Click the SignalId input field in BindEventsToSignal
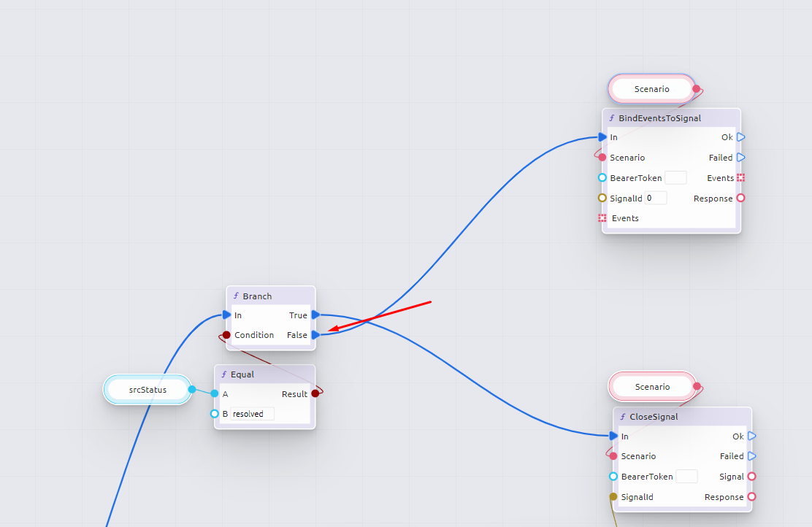 click(656, 198)
